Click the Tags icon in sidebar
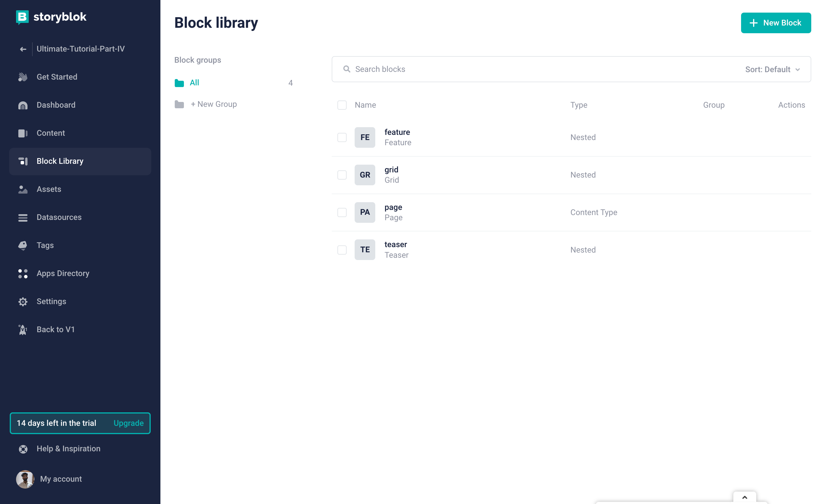 [x=23, y=246]
